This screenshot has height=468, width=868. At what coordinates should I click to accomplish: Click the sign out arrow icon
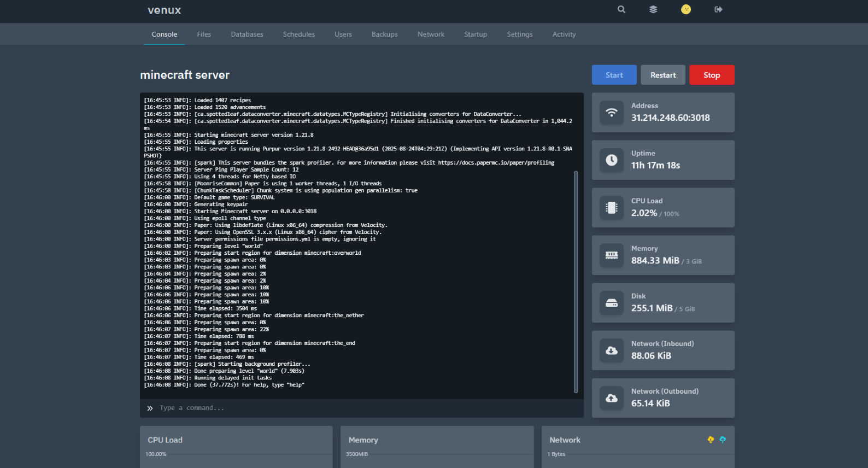(x=718, y=9)
